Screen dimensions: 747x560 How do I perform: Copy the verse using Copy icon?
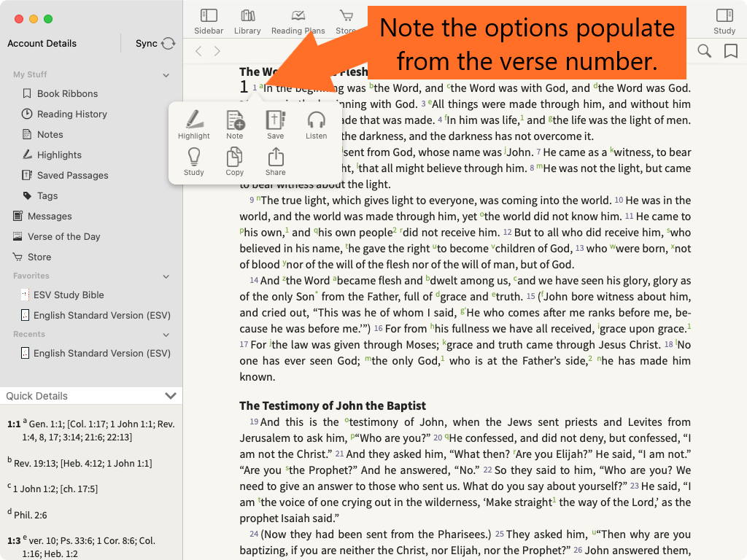[235, 161]
